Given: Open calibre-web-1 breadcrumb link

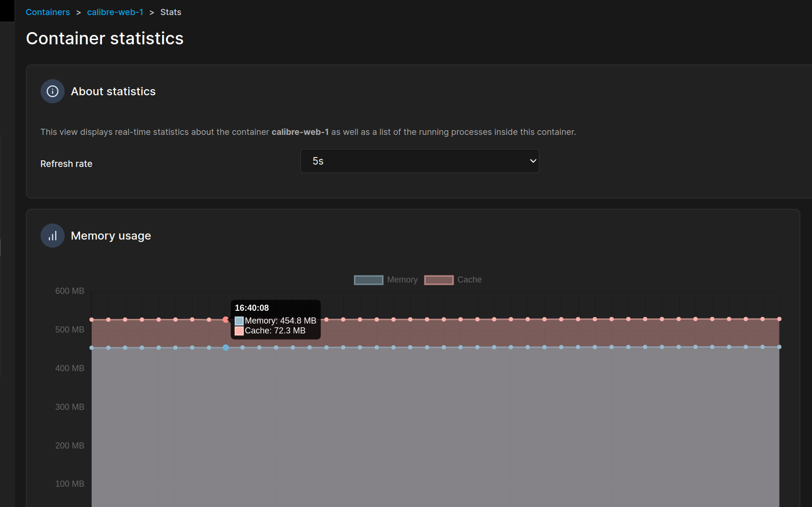Looking at the screenshot, I should tap(115, 12).
